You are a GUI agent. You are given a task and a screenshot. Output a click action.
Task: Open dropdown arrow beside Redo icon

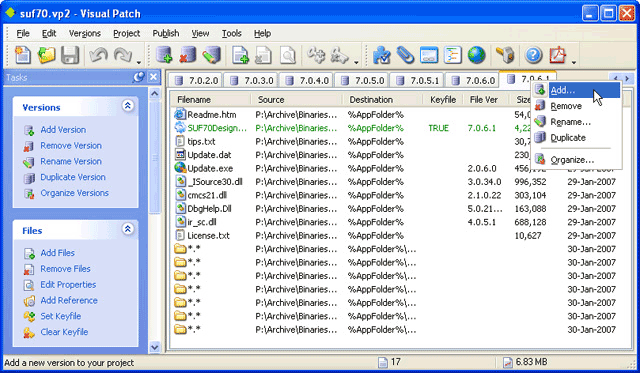click(x=139, y=62)
